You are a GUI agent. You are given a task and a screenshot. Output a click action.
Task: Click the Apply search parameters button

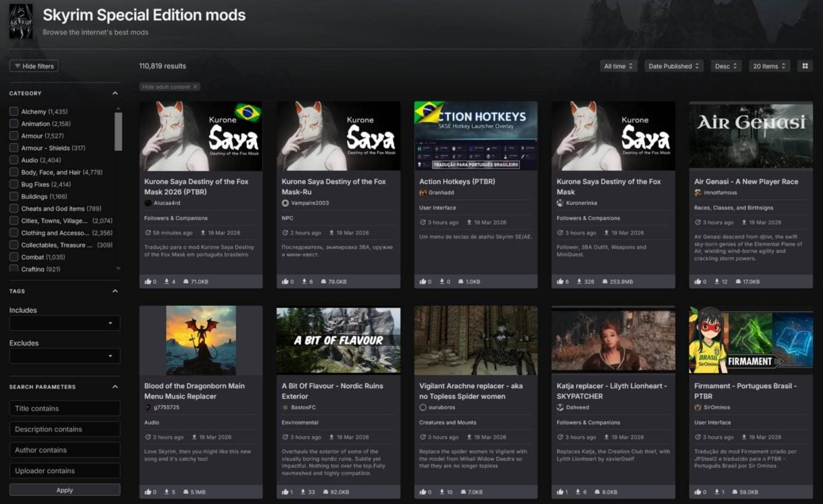[x=64, y=490]
